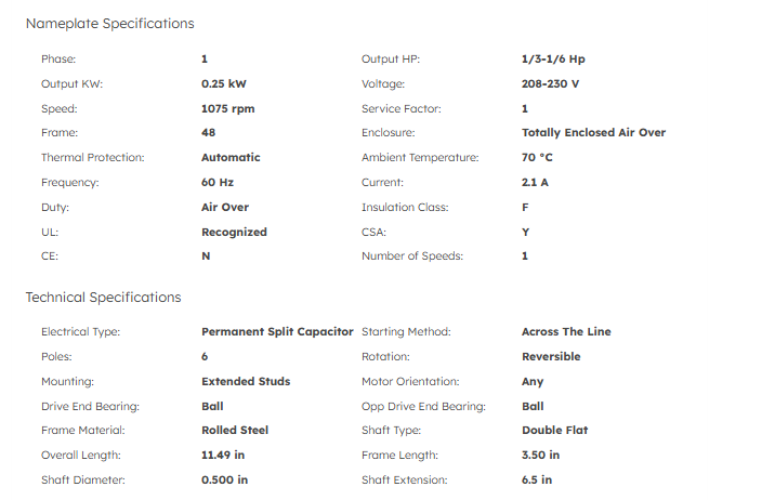Click the Reversible rotation value
The height and width of the screenshot is (500, 775).
click(551, 356)
